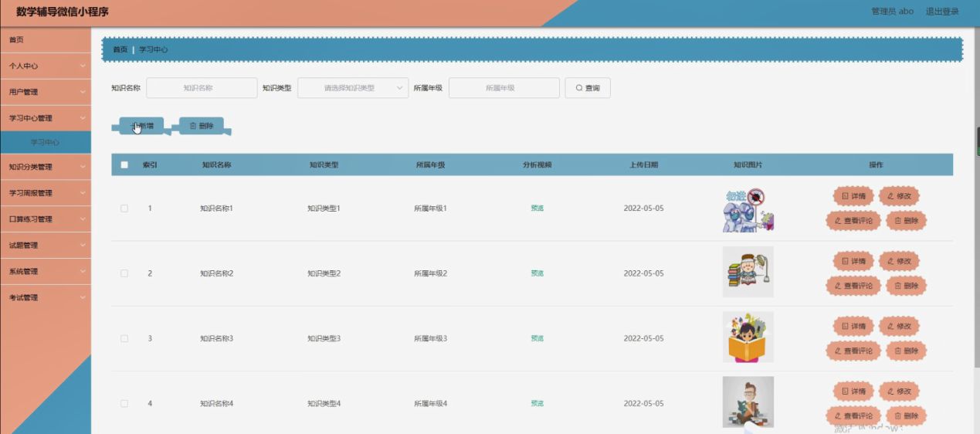Expand 个人中心 sidebar menu

46,66
